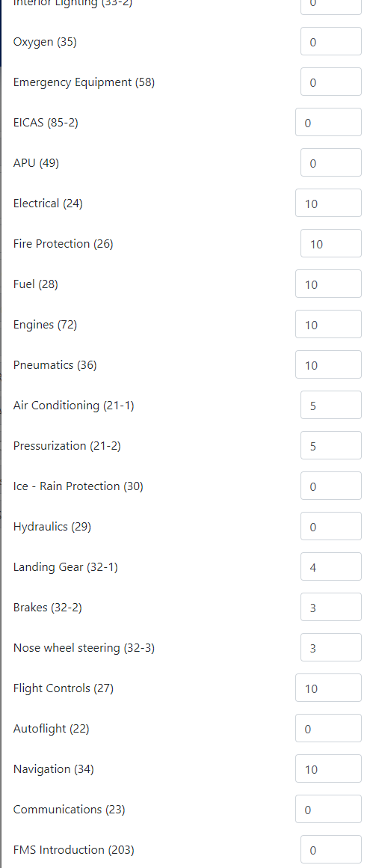Click the APU (49) input field

click(x=330, y=163)
